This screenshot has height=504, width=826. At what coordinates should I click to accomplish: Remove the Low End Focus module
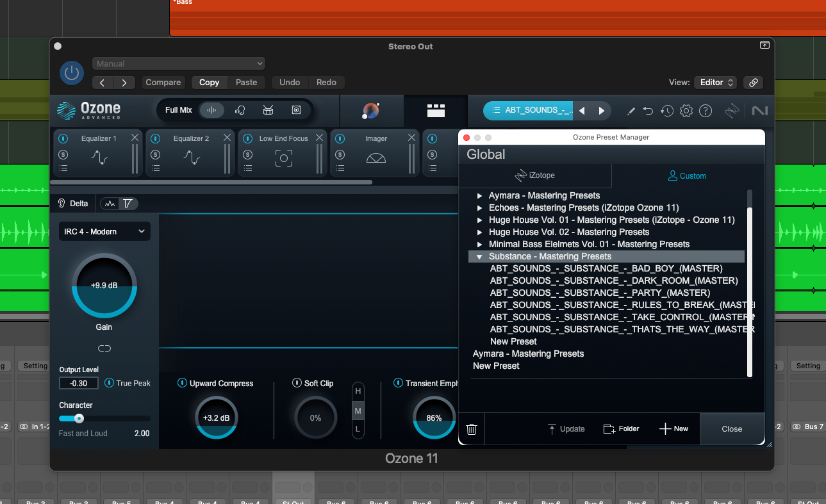(319, 138)
